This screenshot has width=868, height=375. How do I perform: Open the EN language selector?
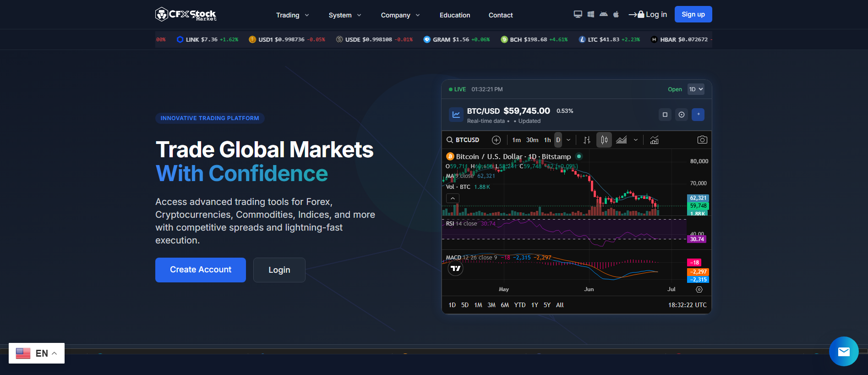[37, 353]
